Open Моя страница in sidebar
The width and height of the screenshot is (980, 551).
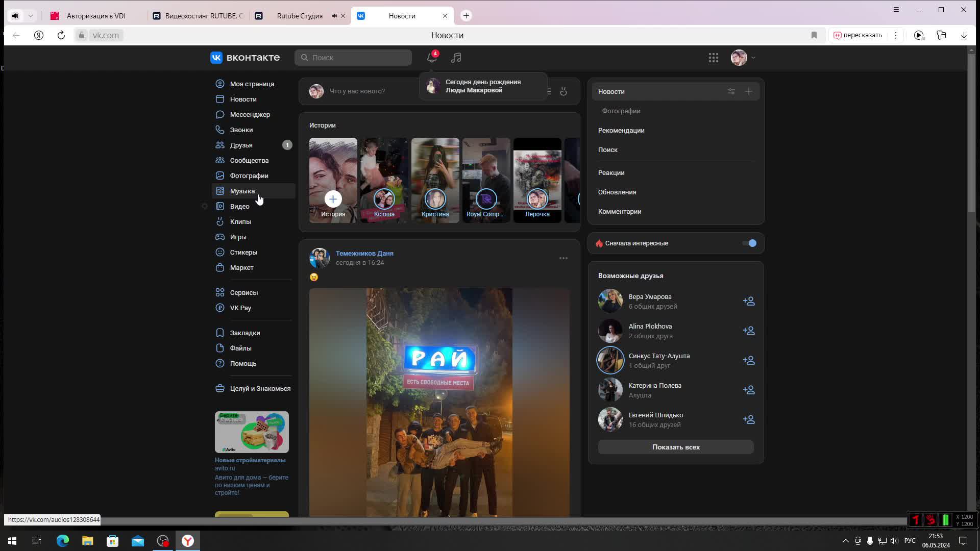(x=253, y=84)
